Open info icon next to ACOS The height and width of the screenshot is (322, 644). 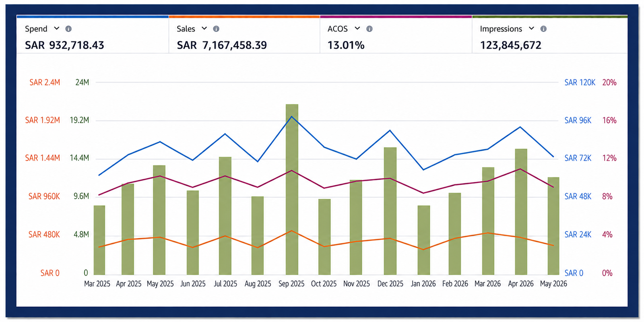[x=369, y=29]
